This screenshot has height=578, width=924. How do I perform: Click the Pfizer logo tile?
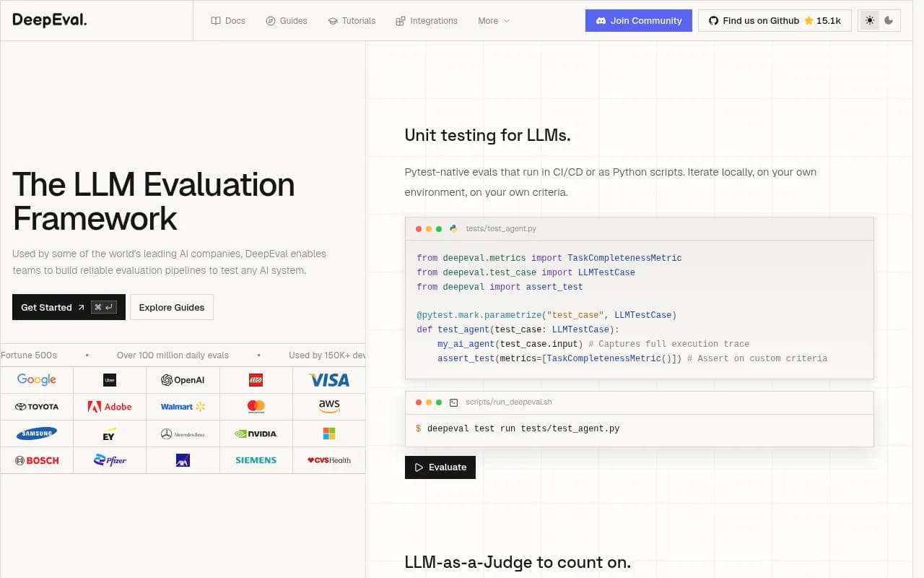pyautogui.click(x=110, y=460)
